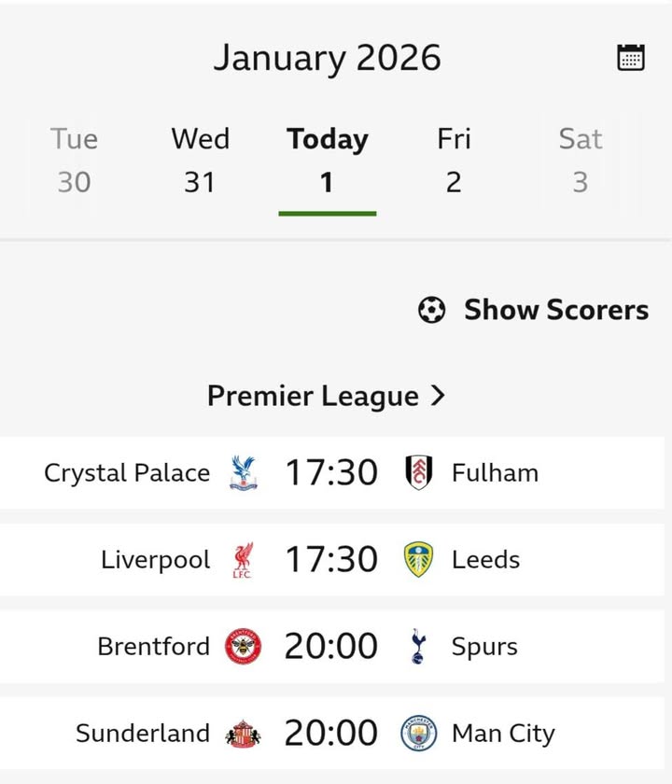Image resolution: width=672 pixels, height=784 pixels.
Task: Switch to Wed 31 date tab
Action: (200, 160)
